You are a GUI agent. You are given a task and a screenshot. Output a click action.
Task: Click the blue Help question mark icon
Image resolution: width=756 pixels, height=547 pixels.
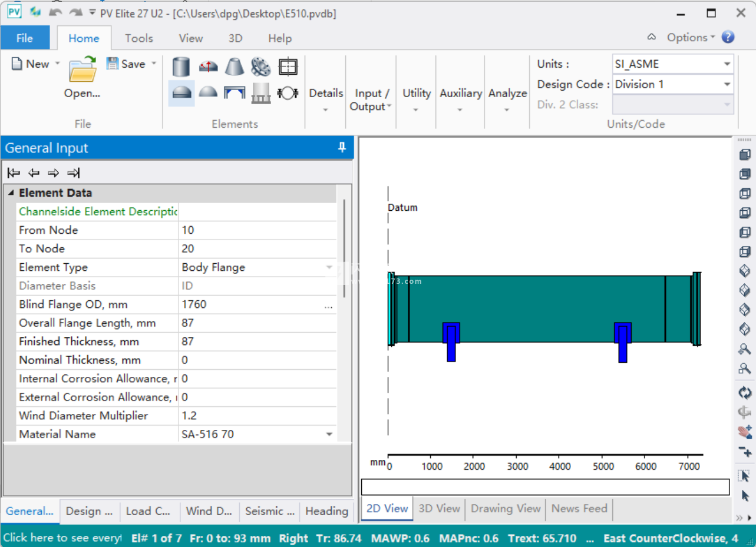[x=728, y=37]
